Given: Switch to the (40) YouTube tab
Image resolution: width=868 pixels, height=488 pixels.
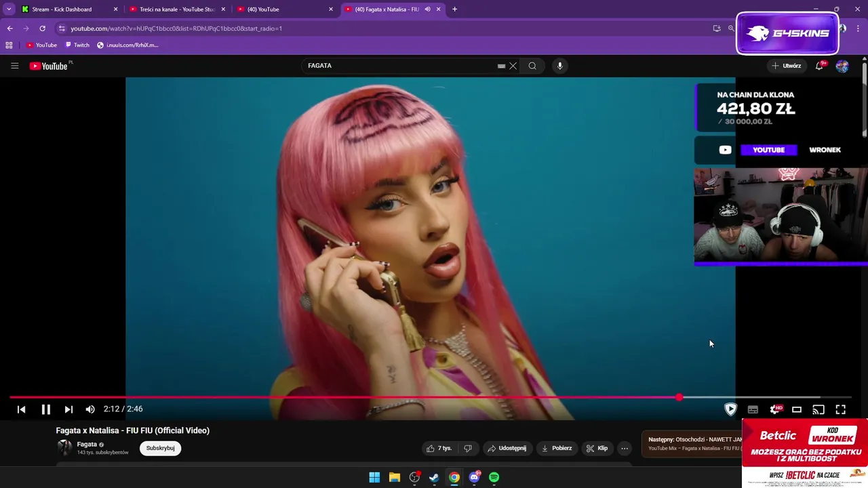Looking at the screenshot, I should tap(285, 9).
